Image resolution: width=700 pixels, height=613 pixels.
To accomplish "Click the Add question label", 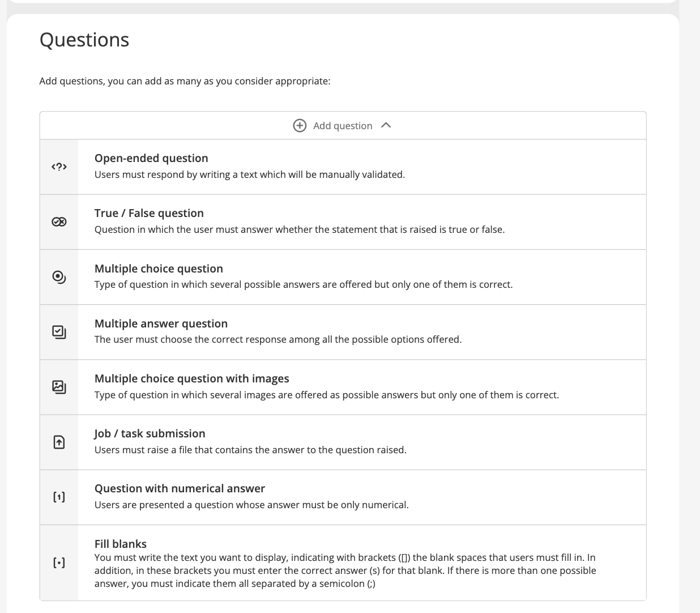I will 343,126.
